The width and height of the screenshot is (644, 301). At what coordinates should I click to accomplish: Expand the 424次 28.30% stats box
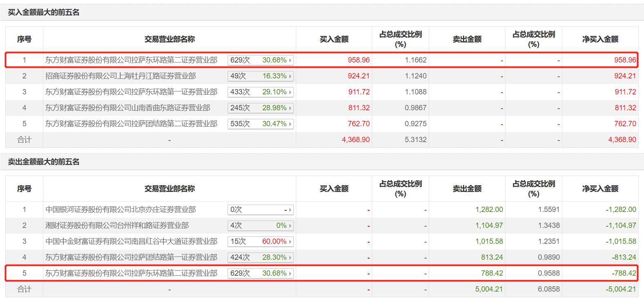261,257
